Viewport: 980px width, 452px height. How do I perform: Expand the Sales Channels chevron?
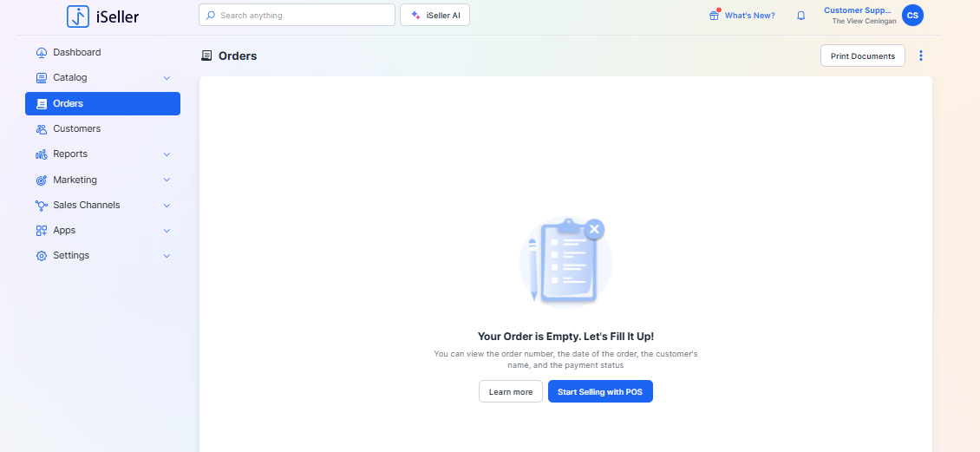[x=167, y=206]
